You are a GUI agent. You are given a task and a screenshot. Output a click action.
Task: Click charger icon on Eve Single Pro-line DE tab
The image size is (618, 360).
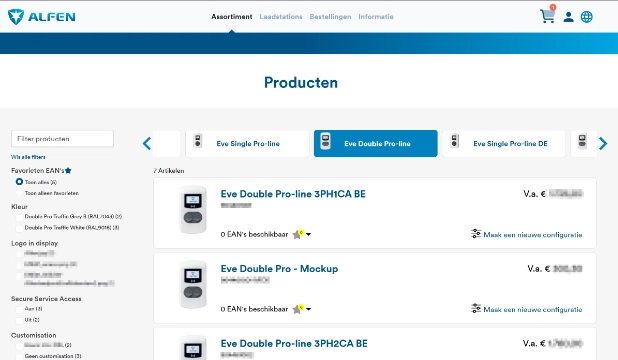pyautogui.click(x=454, y=141)
